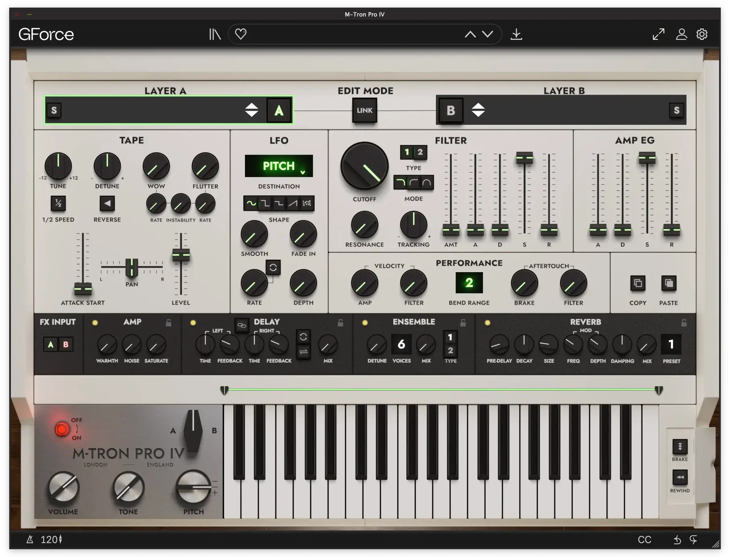
Task: Open the user account icon
Action: 681,34
